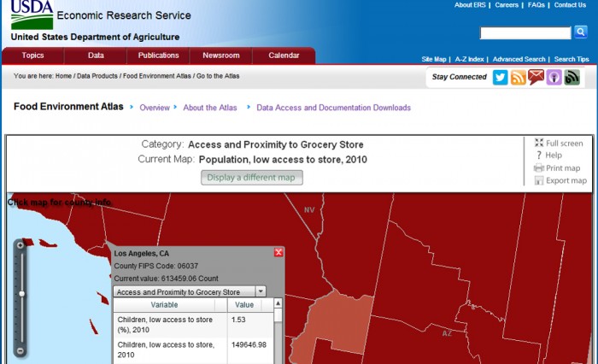This screenshot has width=598, height=364.
Task: Click the A-Z Index link
Action: coord(469,59)
